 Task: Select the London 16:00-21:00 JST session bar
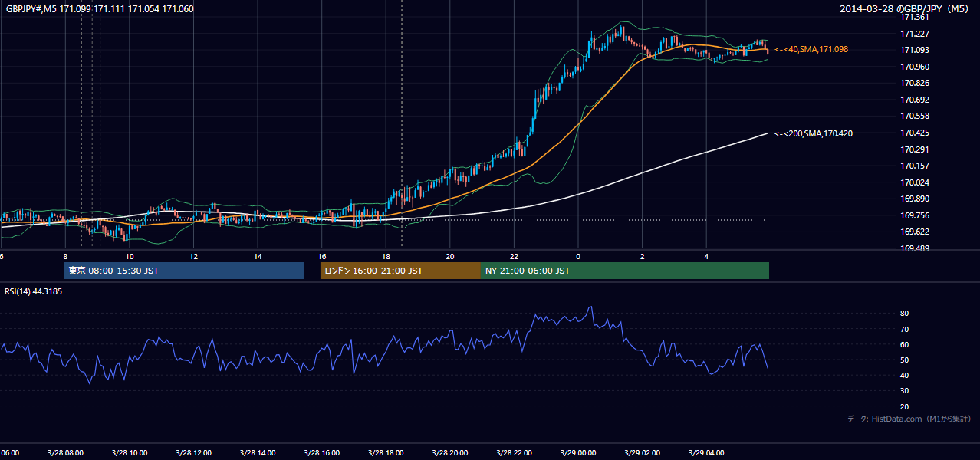400,271
